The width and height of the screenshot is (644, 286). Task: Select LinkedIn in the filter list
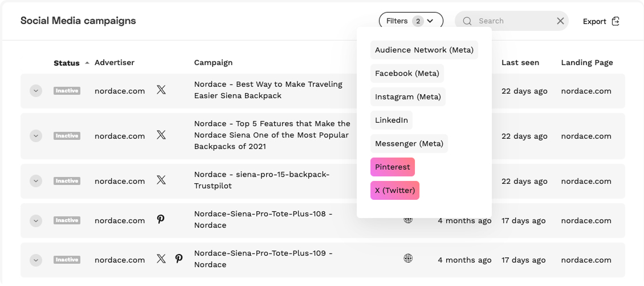[391, 120]
